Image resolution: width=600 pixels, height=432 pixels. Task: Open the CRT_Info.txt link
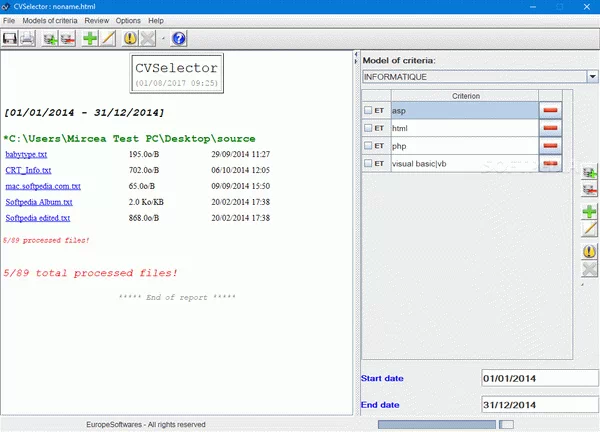coord(28,170)
